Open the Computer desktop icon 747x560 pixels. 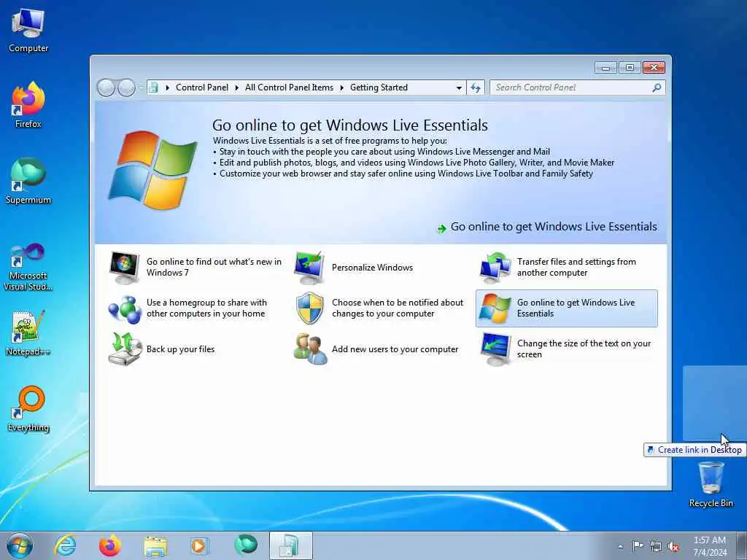(x=28, y=31)
